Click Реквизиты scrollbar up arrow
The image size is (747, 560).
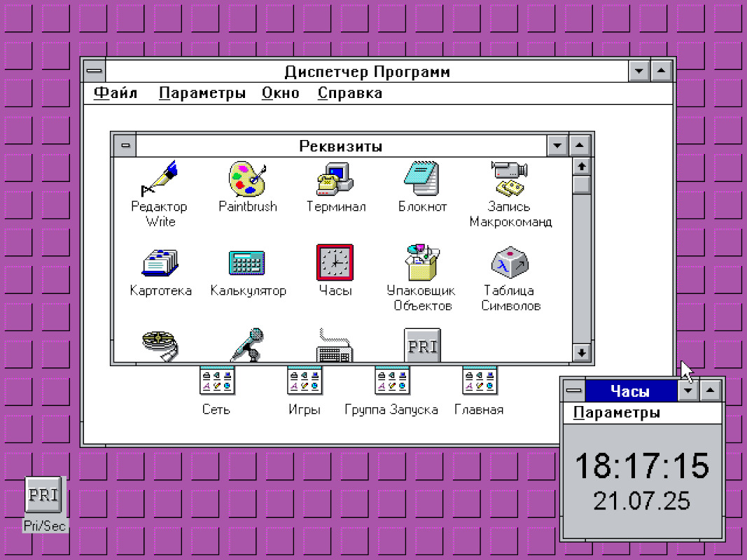pos(581,167)
